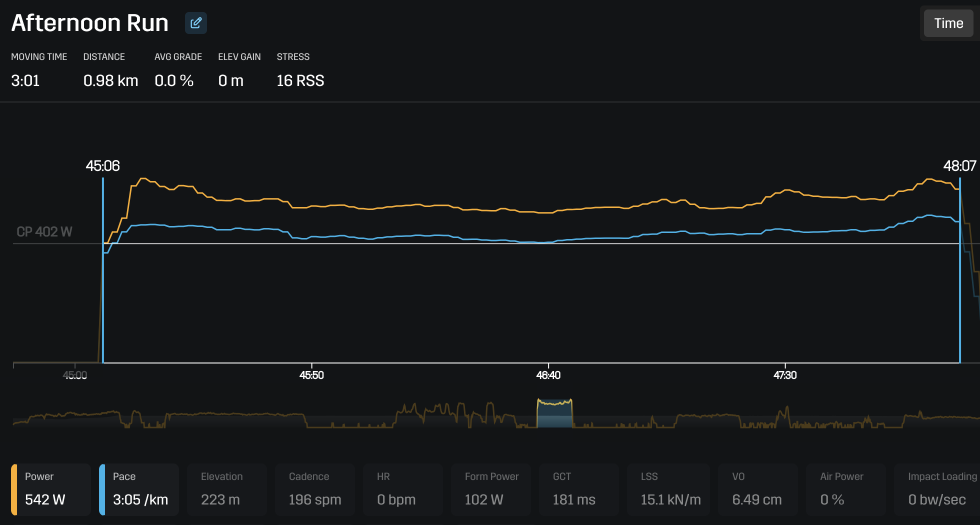Image resolution: width=980 pixels, height=525 pixels.
Task: Click the 46:40 time axis tick
Action: point(548,375)
